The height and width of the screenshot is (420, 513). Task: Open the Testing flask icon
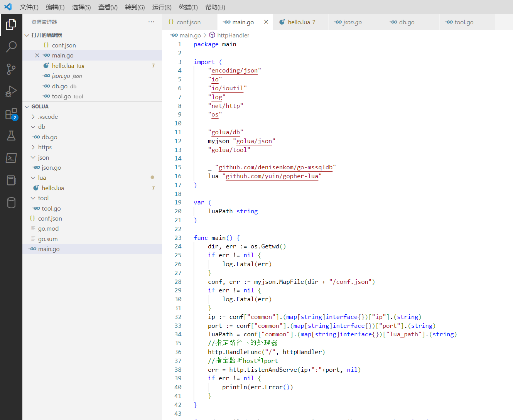click(11, 136)
